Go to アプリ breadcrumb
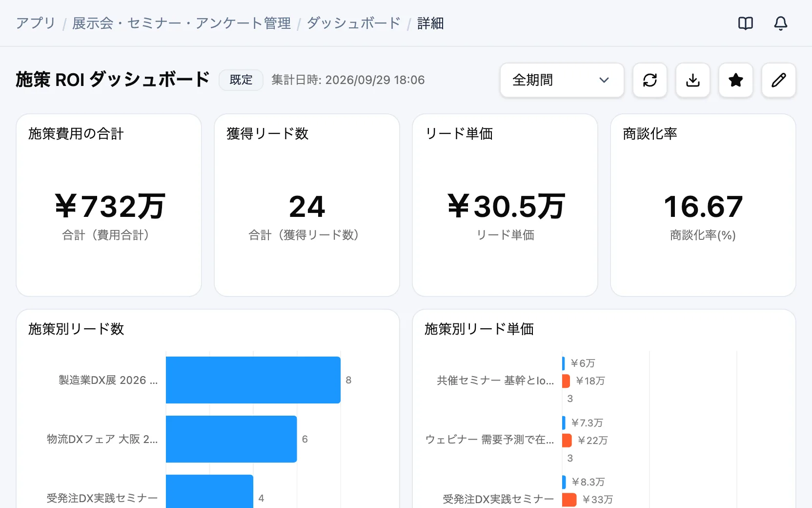812x508 pixels. (36, 23)
